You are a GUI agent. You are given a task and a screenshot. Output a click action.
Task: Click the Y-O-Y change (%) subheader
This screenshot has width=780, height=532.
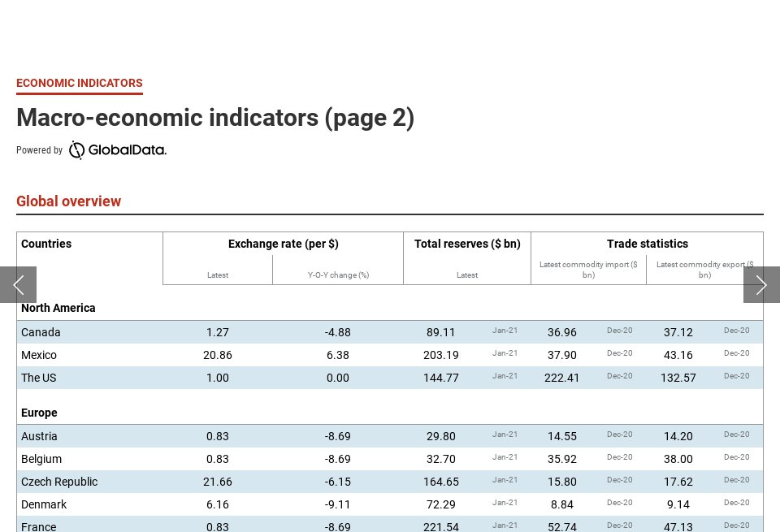point(338,275)
